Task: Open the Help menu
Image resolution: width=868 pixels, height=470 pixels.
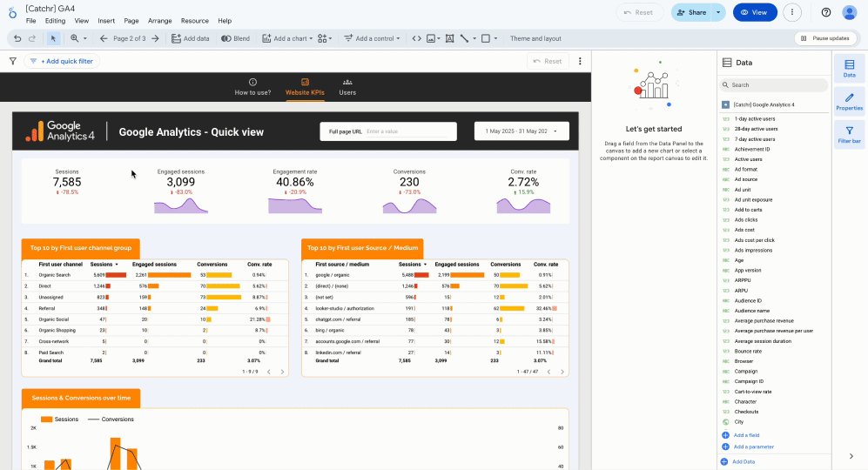Action: click(x=225, y=21)
